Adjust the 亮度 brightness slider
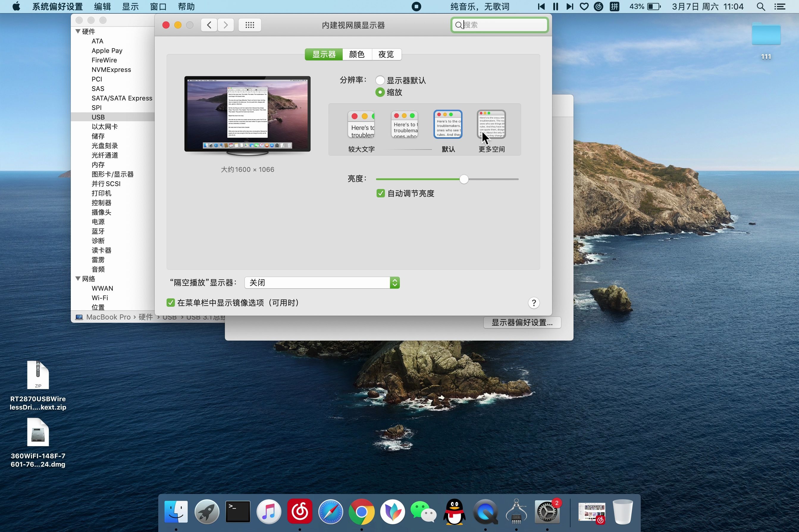 point(464,179)
